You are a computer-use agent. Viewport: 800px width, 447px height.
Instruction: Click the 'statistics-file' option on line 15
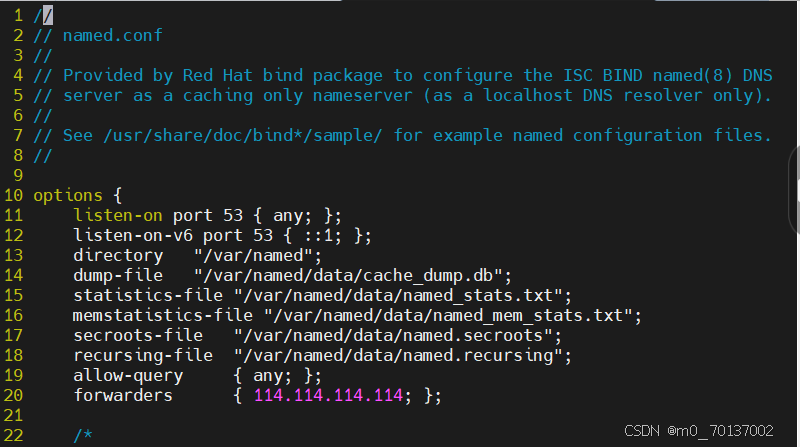coord(148,295)
